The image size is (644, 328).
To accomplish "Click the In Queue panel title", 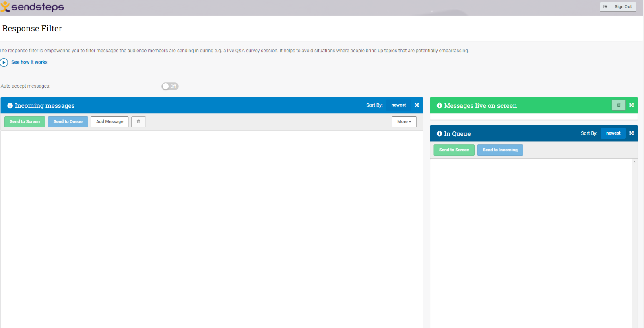I will click(457, 134).
